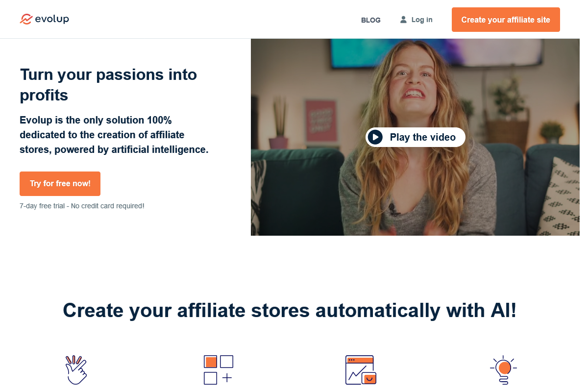Click the pink framed poster in video

point(321,120)
